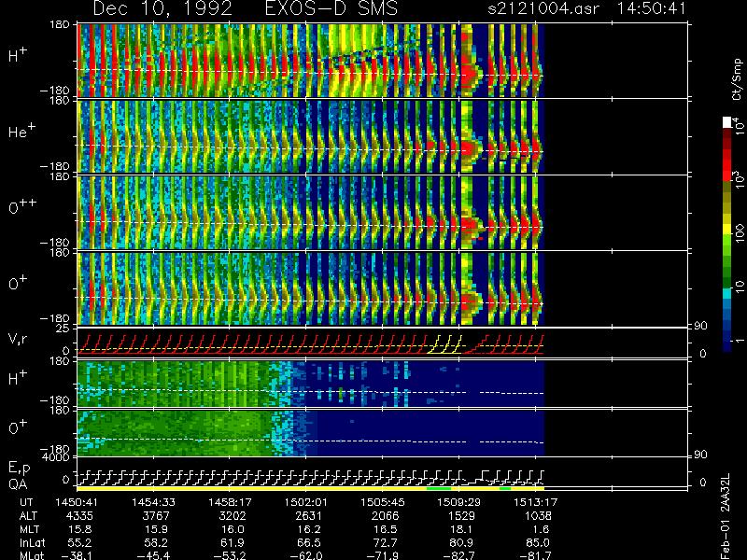The image size is (747, 560).
Task: Click the MLT value '15.8'
Action: (82, 529)
